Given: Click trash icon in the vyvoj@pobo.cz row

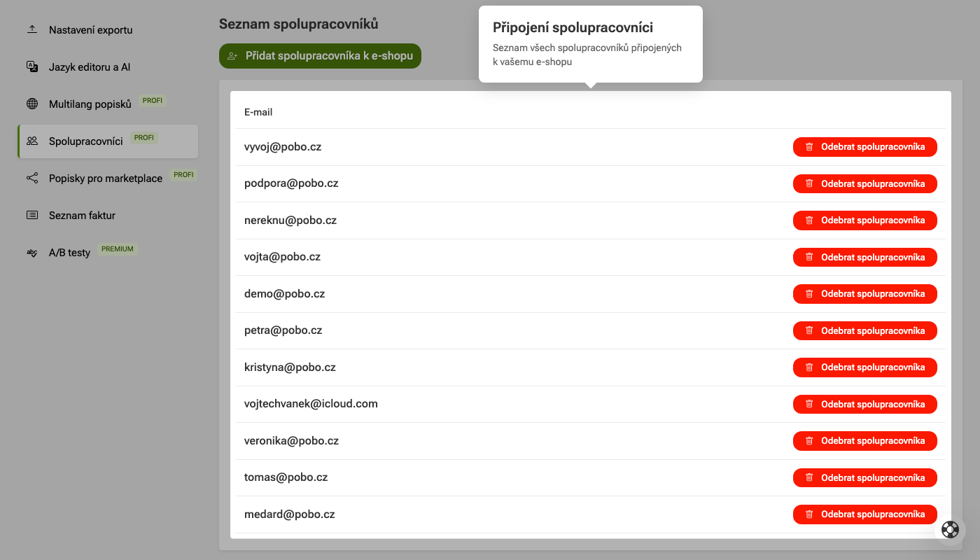Looking at the screenshot, I should 809,147.
